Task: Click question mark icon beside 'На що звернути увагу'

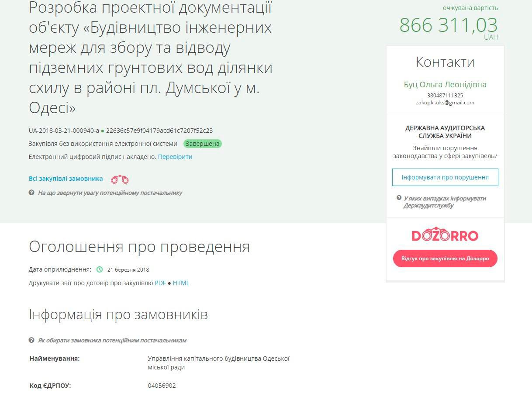Action: tap(31, 193)
